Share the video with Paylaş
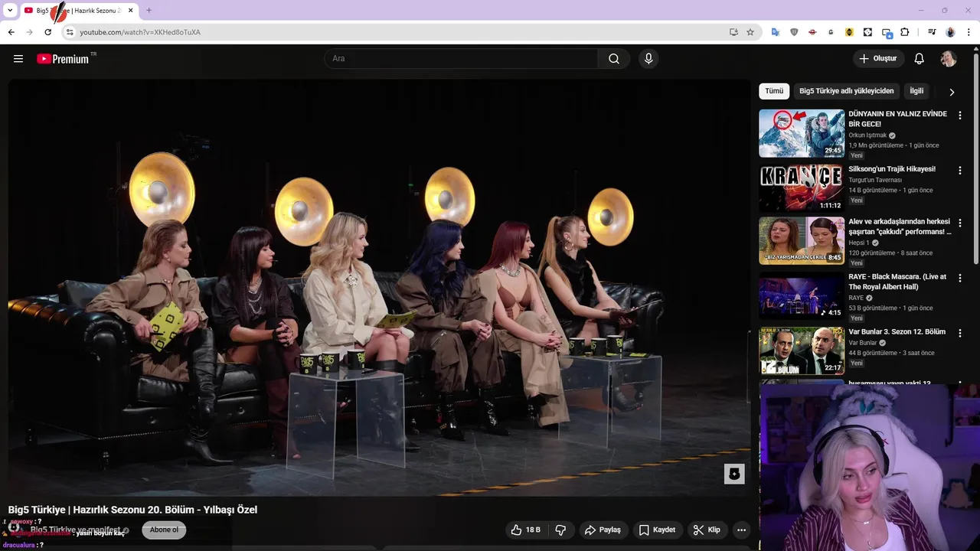The width and height of the screenshot is (980, 551). pos(602,530)
